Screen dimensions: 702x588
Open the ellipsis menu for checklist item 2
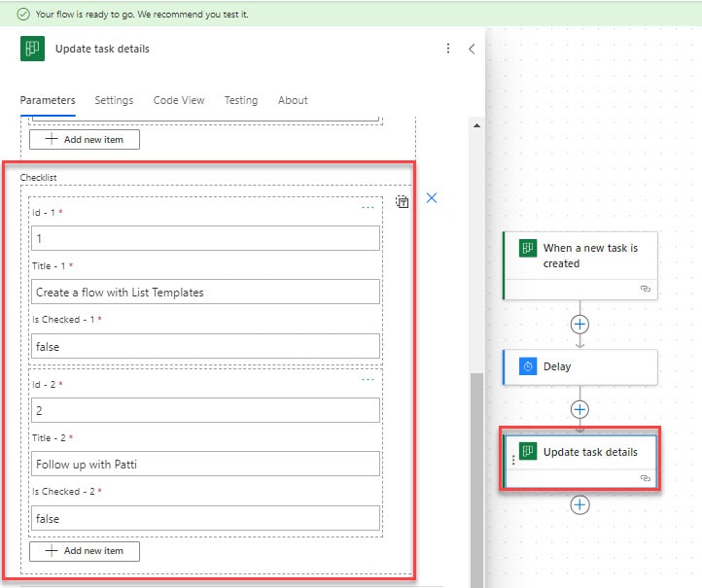tap(368, 379)
